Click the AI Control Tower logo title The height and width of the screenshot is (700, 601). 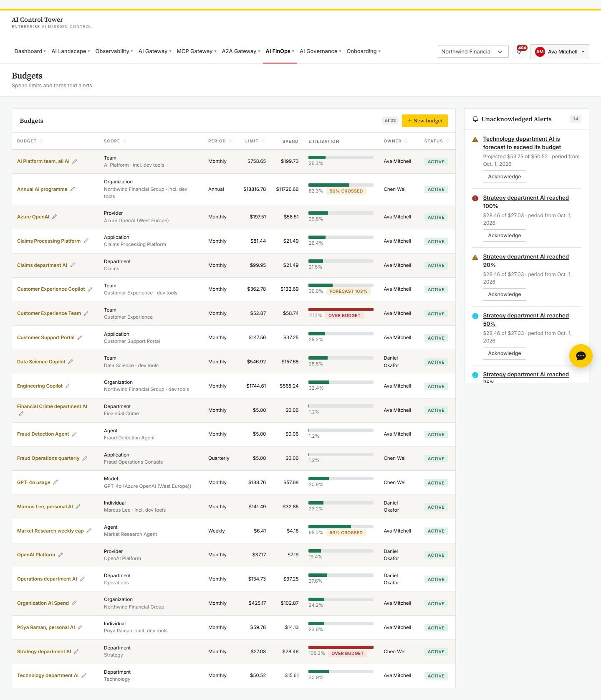click(38, 20)
